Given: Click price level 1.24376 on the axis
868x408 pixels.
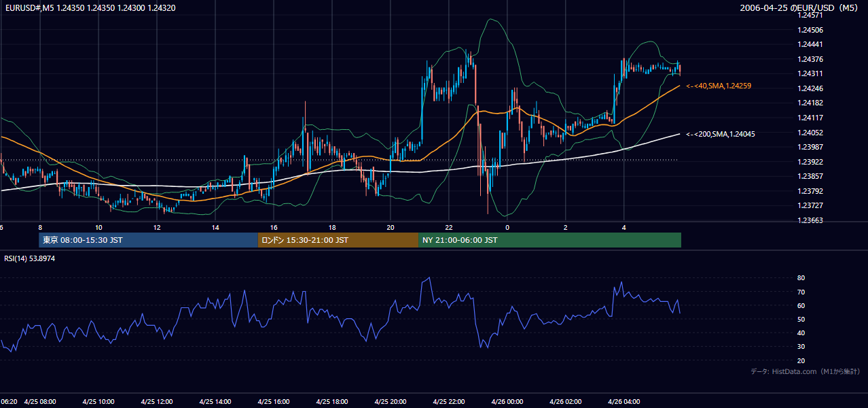Looking at the screenshot, I should pyautogui.click(x=810, y=59).
